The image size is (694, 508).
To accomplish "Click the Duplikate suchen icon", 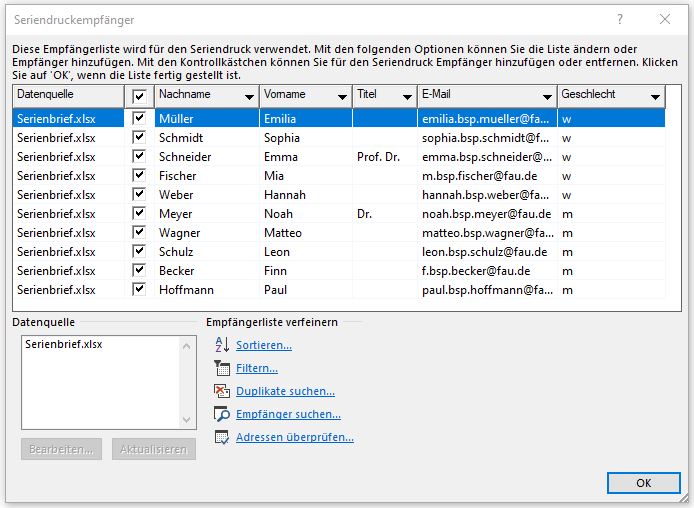I will [222, 391].
